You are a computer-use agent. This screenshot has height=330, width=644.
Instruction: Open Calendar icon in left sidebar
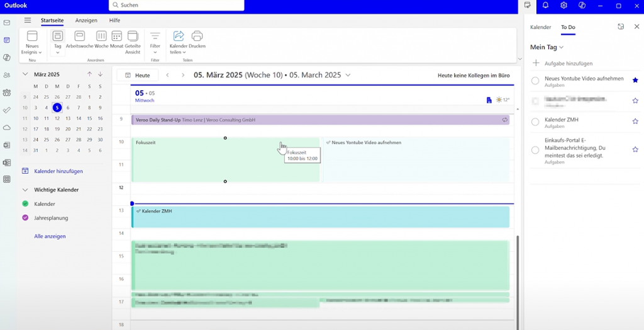pyautogui.click(x=6, y=40)
